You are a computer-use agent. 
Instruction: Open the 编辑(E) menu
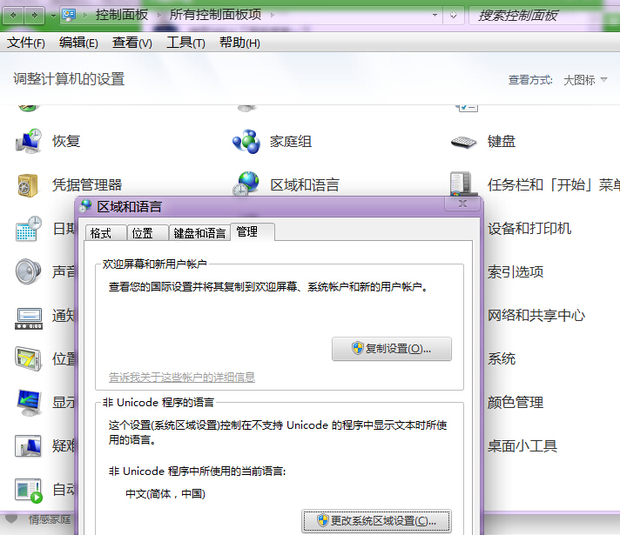click(78, 42)
